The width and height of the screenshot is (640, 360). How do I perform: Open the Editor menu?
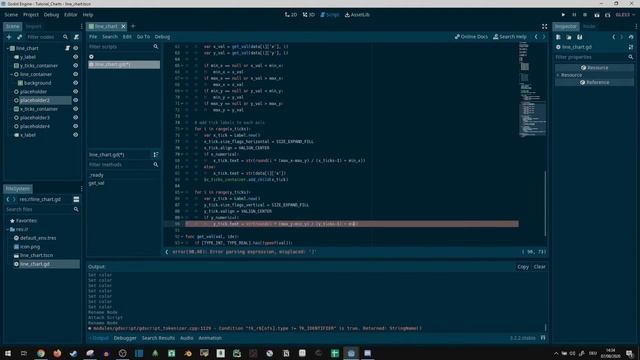tap(71, 15)
